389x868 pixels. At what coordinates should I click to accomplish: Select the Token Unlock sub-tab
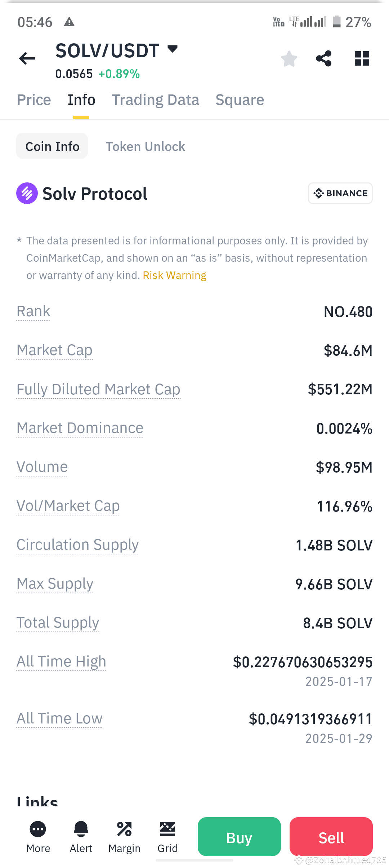coord(145,146)
